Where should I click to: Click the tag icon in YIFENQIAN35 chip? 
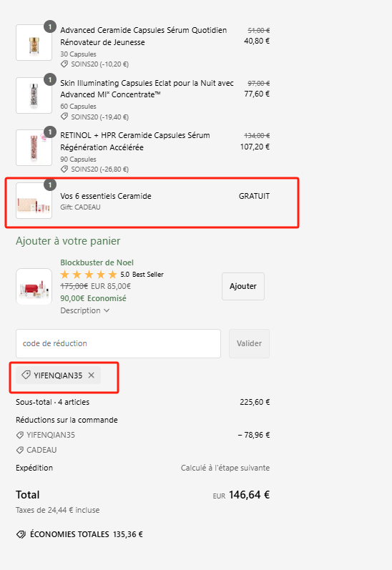(26, 375)
